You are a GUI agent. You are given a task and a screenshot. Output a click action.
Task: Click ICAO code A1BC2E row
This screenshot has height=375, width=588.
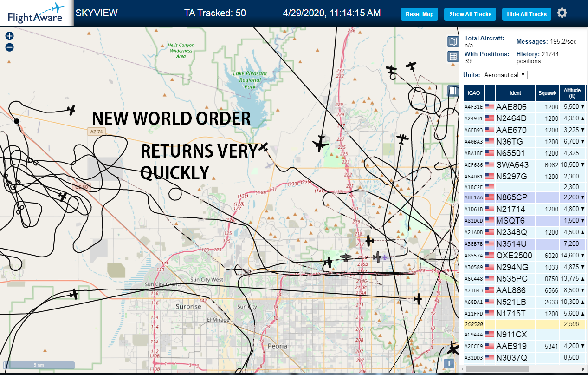coord(473,187)
